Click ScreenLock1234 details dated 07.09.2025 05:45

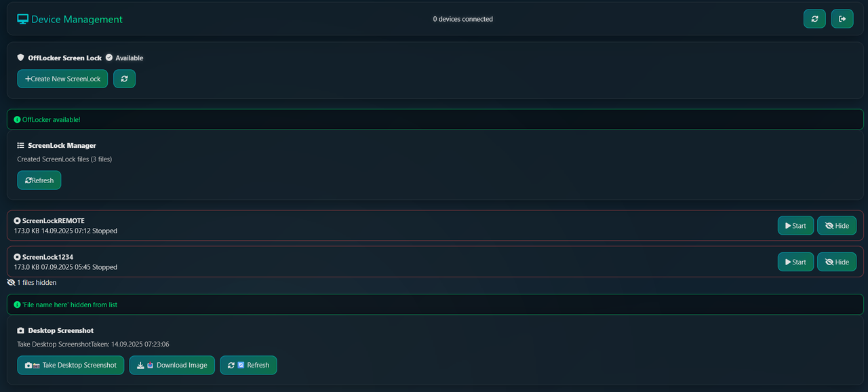pyautogui.click(x=66, y=267)
